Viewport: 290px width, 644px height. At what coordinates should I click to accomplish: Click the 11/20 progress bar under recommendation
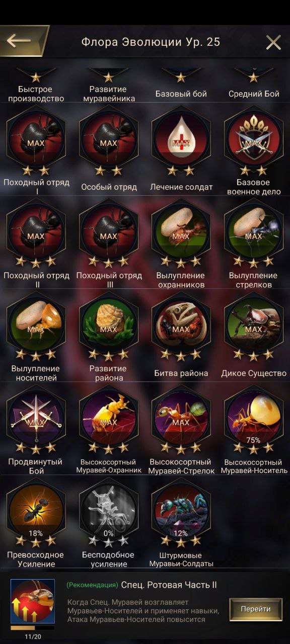pos(33,628)
